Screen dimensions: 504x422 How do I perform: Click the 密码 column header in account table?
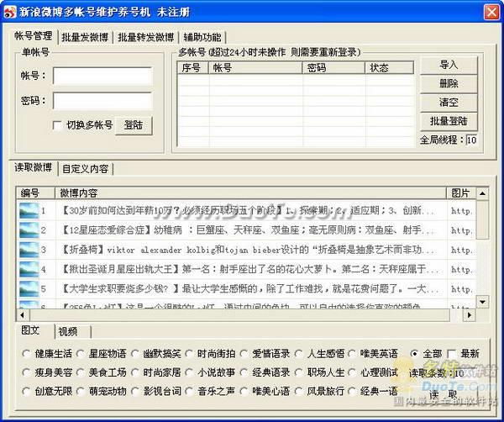334,68
